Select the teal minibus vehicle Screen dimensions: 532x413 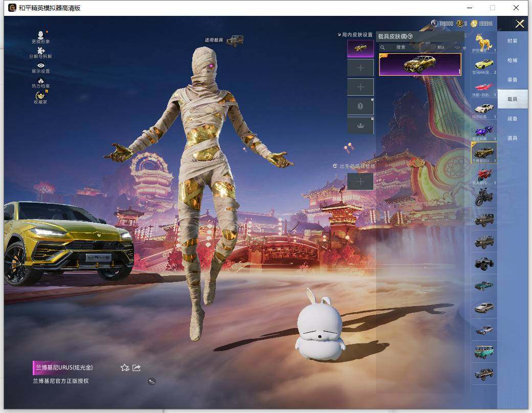[484, 352]
